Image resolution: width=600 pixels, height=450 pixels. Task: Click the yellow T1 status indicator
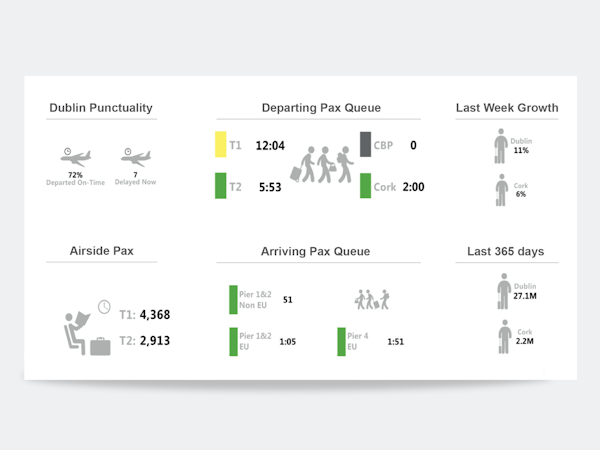(x=220, y=145)
